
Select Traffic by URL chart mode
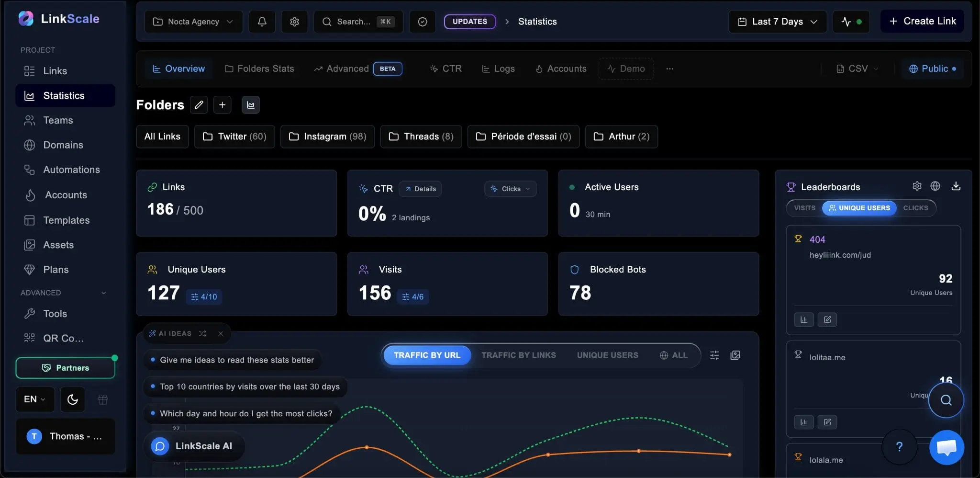tap(427, 355)
